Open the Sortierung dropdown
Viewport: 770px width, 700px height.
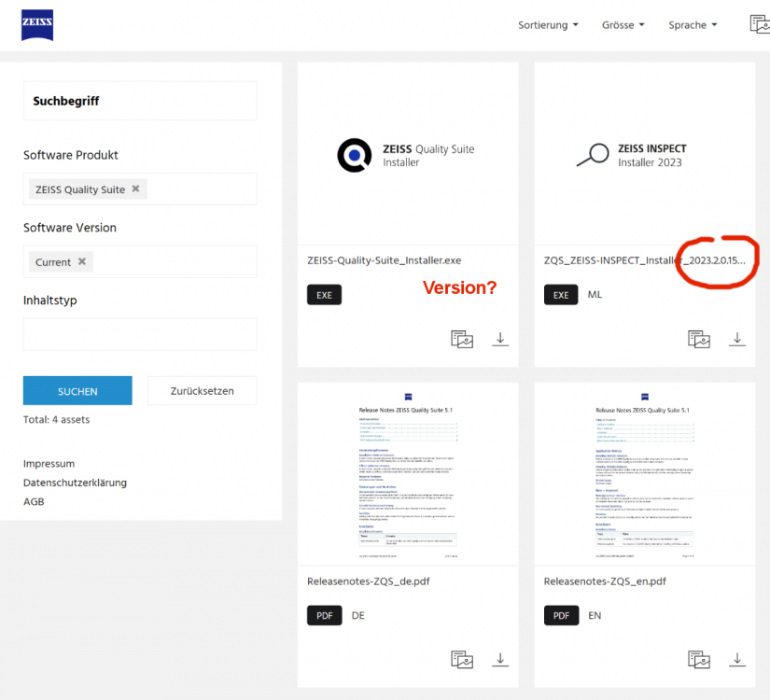click(x=548, y=25)
